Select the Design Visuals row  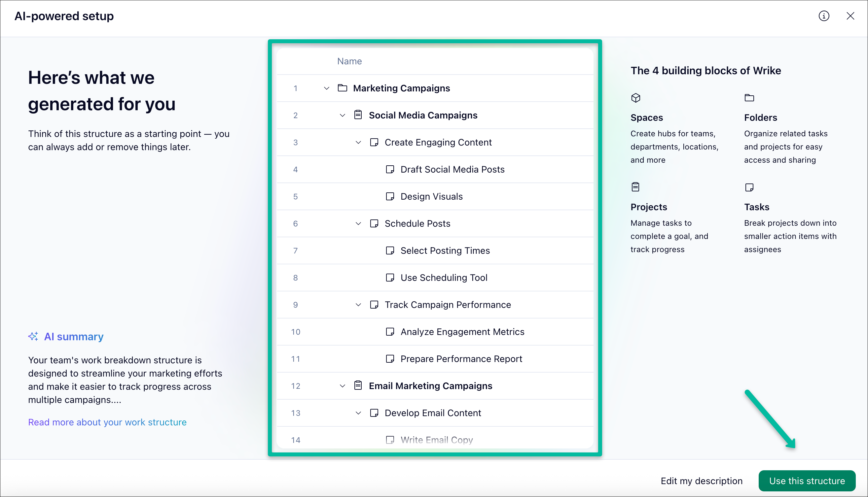(x=431, y=196)
